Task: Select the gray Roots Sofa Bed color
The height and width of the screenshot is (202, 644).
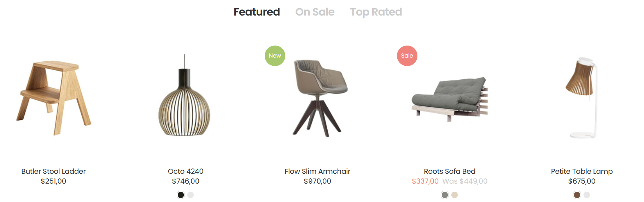Action: pyautogui.click(x=445, y=195)
